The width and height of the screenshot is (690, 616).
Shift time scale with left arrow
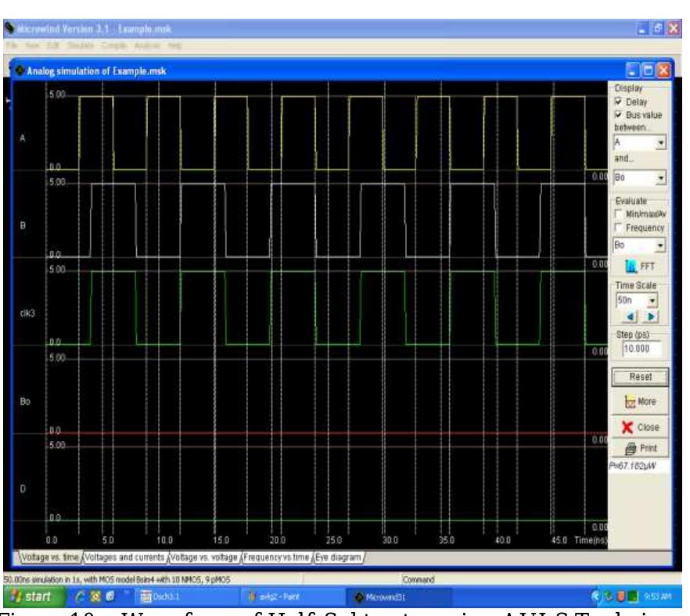[x=631, y=317]
